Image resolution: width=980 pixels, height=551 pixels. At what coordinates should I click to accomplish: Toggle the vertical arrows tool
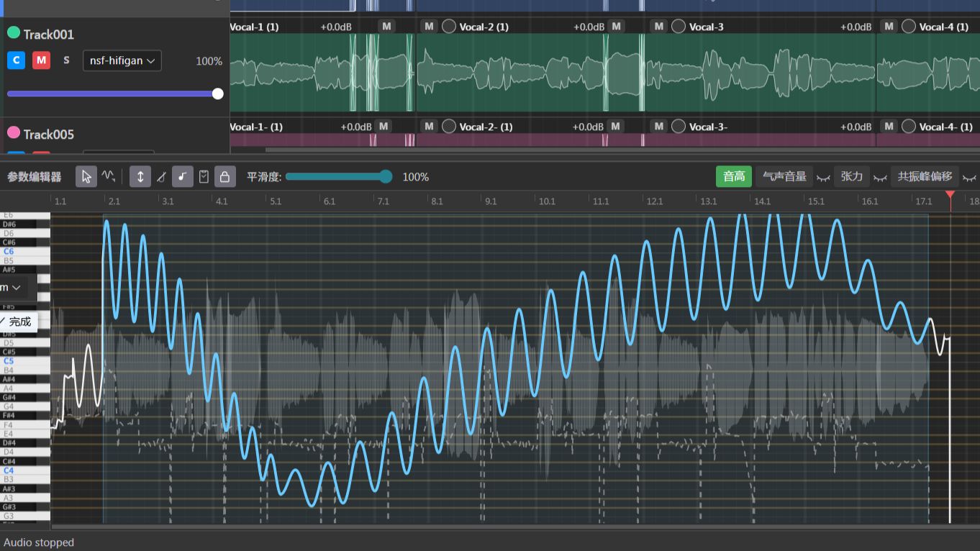(140, 176)
